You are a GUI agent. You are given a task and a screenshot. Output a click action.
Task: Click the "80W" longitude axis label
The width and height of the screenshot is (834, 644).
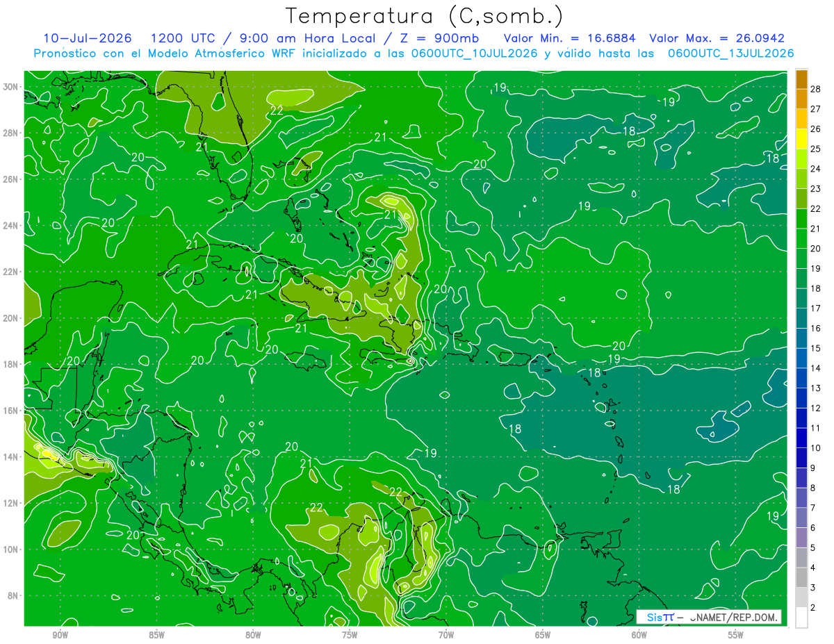pyautogui.click(x=253, y=635)
